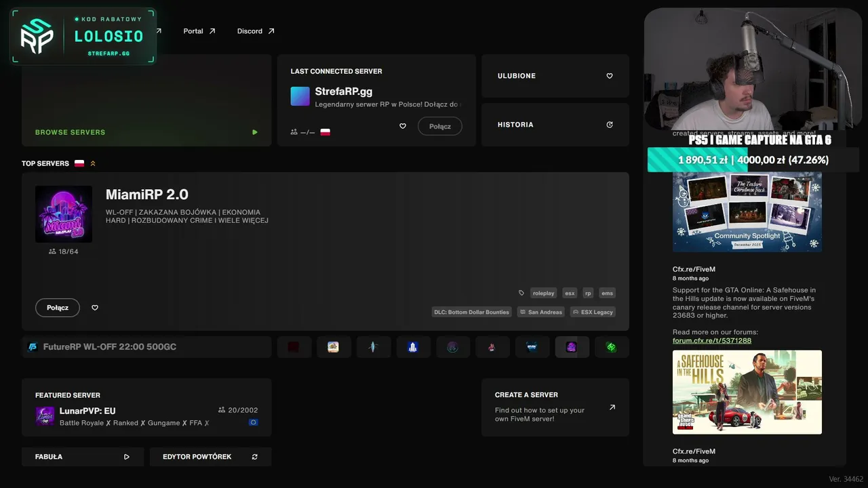Select the blue mask server icon
This screenshot has width=868, height=488.
532,347
